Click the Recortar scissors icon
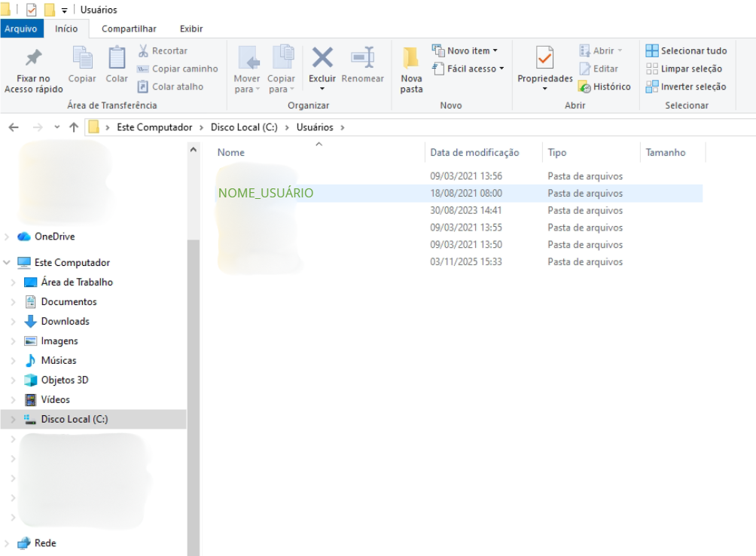The image size is (756, 556). 143,50
